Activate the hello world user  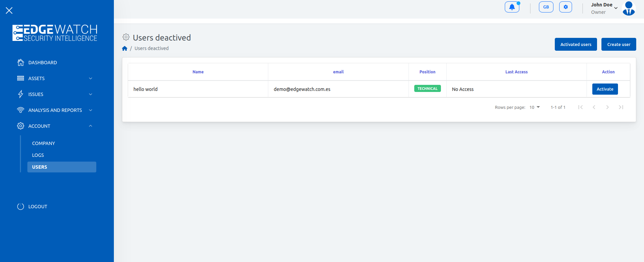(605, 89)
